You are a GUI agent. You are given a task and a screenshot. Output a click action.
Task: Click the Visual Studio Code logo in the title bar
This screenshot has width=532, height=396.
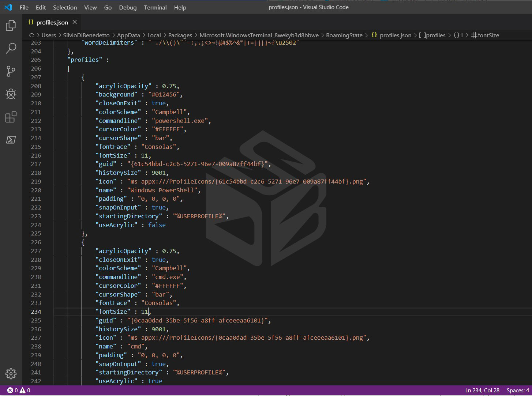[x=8, y=7]
